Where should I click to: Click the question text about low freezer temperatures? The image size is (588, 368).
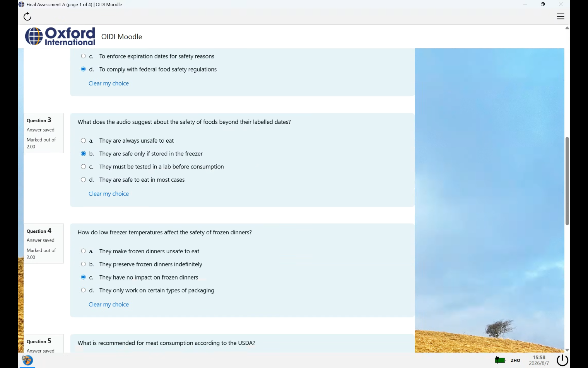pos(165,233)
